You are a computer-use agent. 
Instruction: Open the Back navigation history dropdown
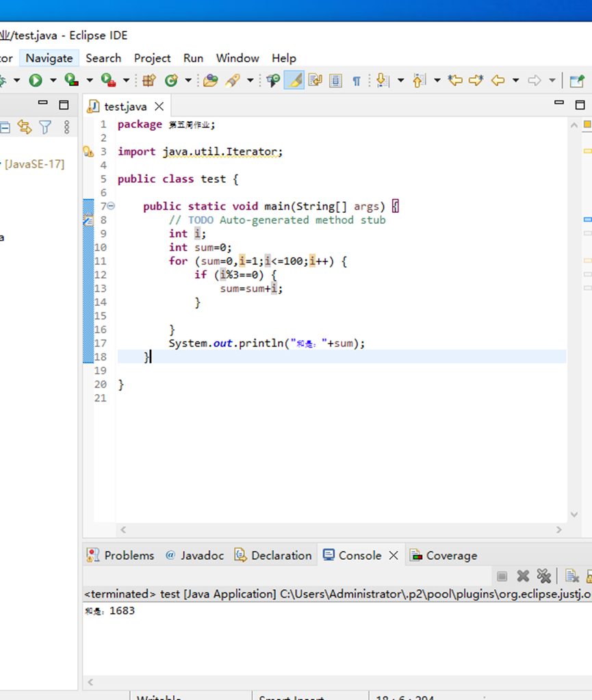[x=515, y=81]
